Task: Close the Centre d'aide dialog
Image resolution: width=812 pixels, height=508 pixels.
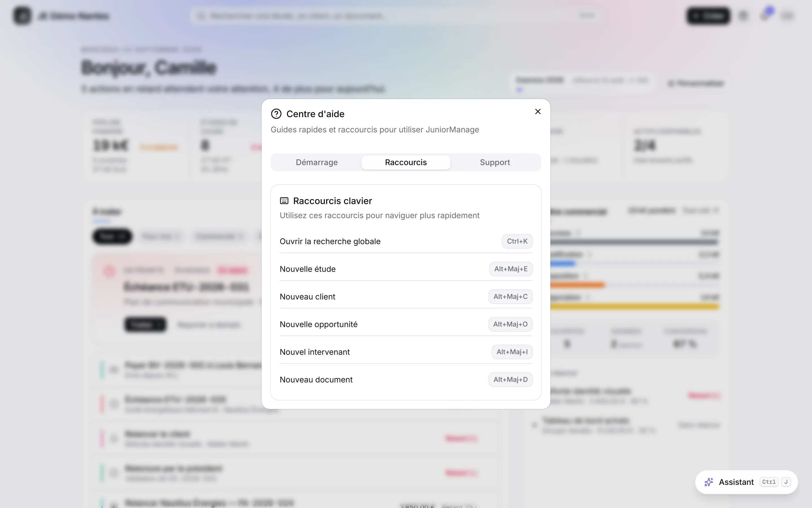Action: [x=538, y=111]
